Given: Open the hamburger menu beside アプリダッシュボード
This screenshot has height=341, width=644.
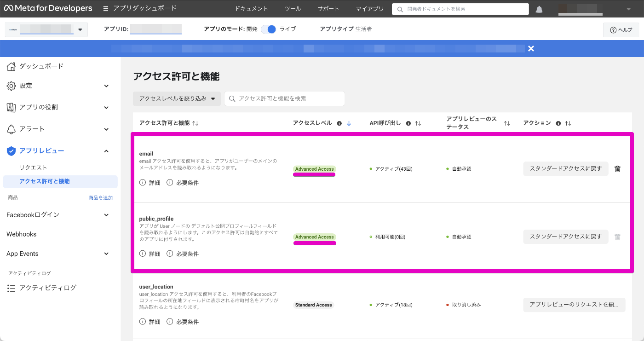Looking at the screenshot, I should (x=106, y=9).
